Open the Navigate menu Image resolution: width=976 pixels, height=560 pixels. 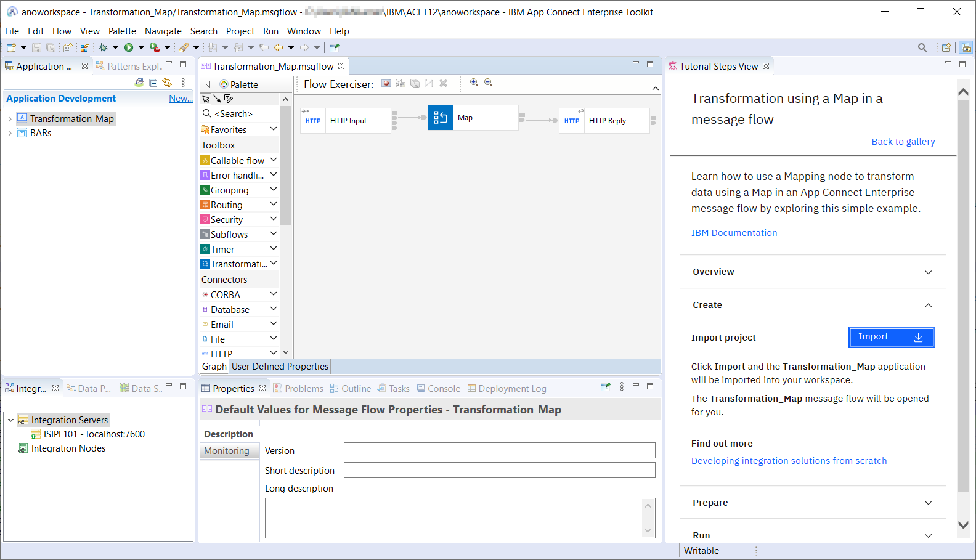pyautogui.click(x=163, y=31)
